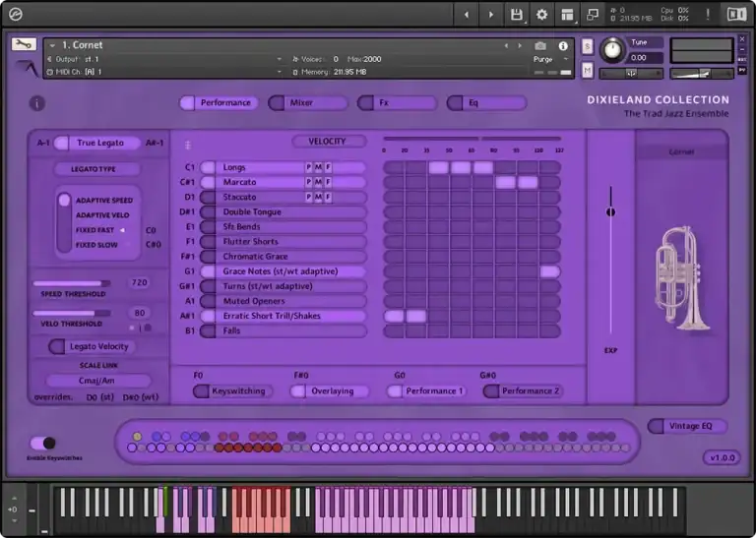Click the Longs articulation button

pyautogui.click(x=283, y=167)
